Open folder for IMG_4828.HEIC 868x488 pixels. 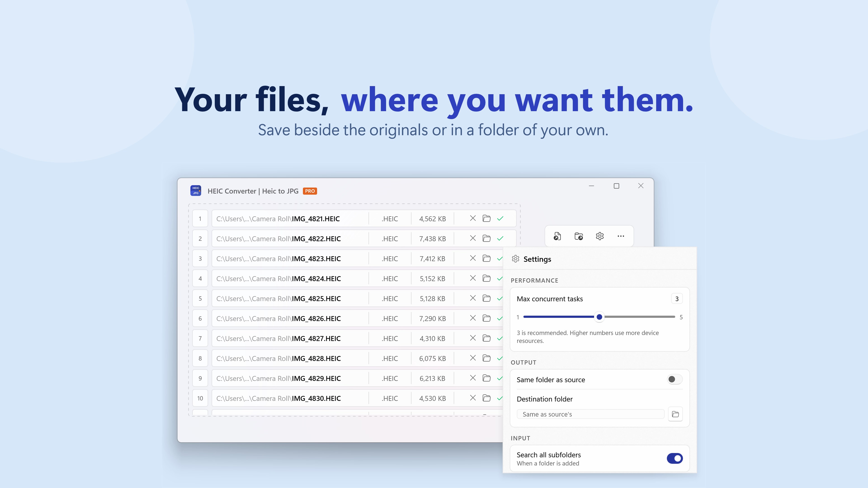click(487, 358)
